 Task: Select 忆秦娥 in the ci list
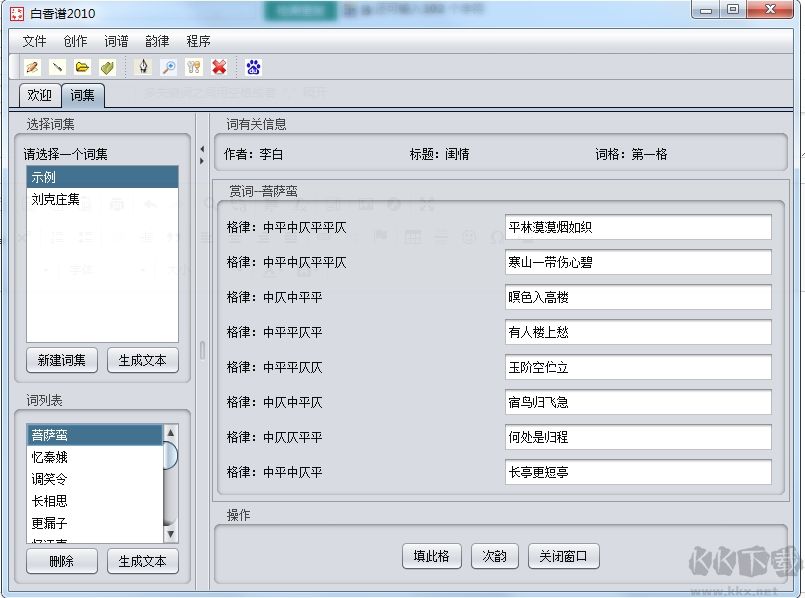(x=94, y=457)
